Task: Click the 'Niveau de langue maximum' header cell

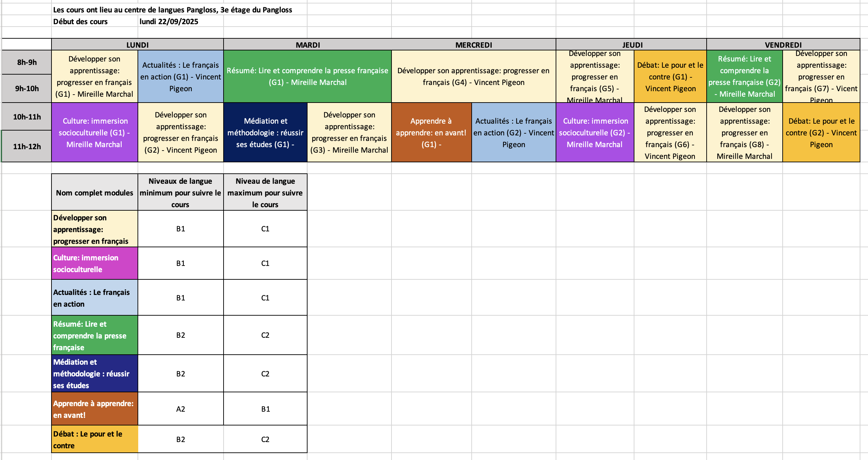Action: tap(265, 192)
